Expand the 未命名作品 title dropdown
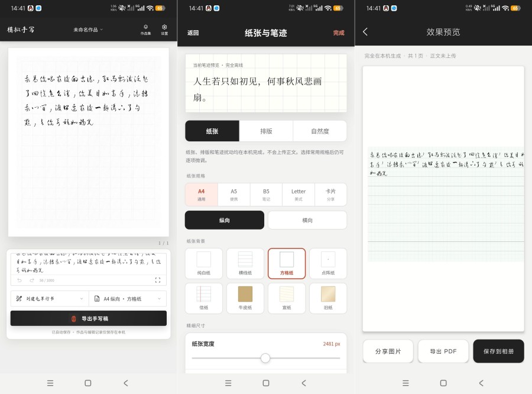Viewport: 532px width, 394px height. pyautogui.click(x=88, y=30)
